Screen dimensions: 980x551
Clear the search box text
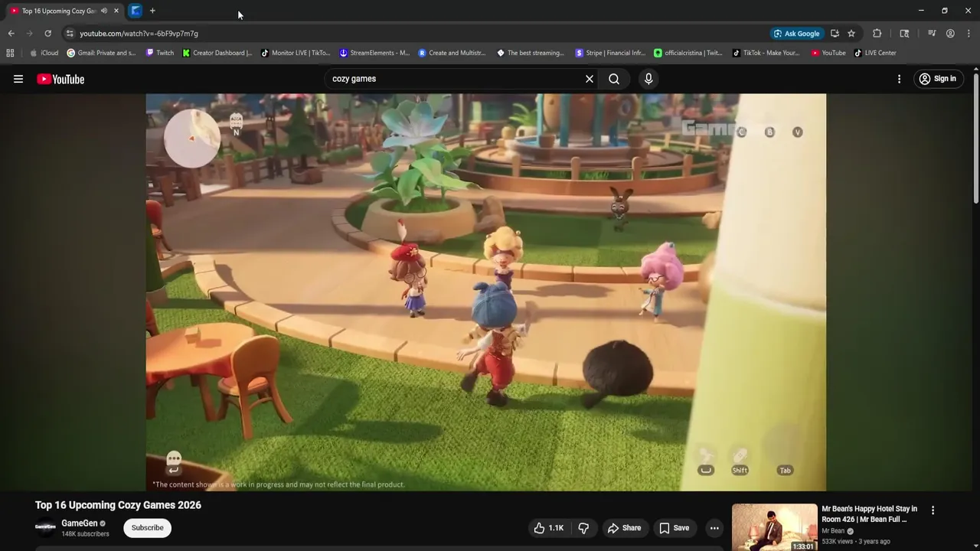tap(590, 79)
